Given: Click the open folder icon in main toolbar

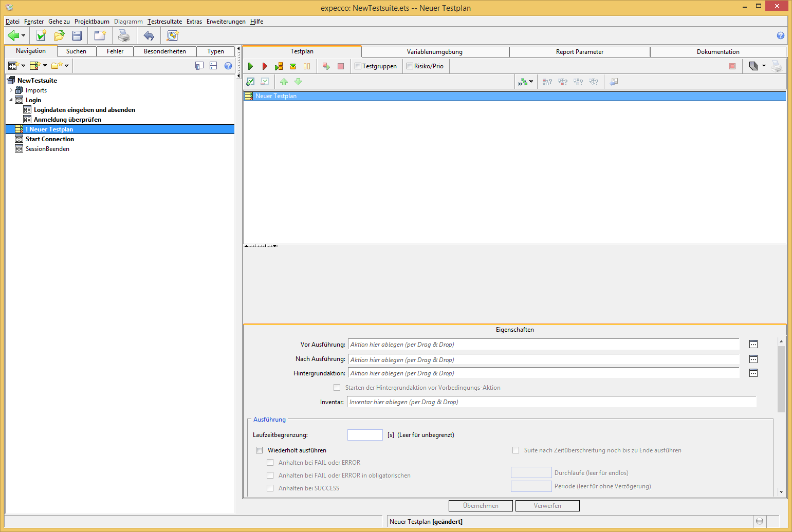Looking at the screenshot, I should pyautogui.click(x=59, y=35).
